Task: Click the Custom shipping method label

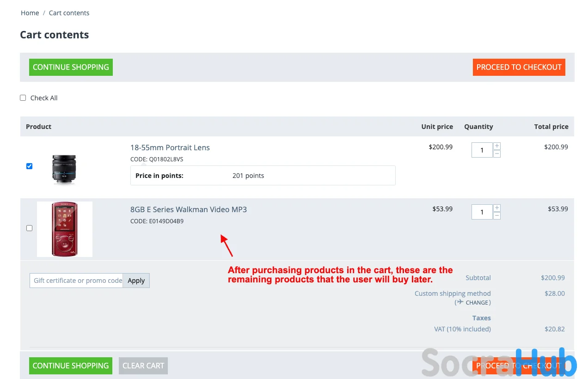Action: point(453,293)
